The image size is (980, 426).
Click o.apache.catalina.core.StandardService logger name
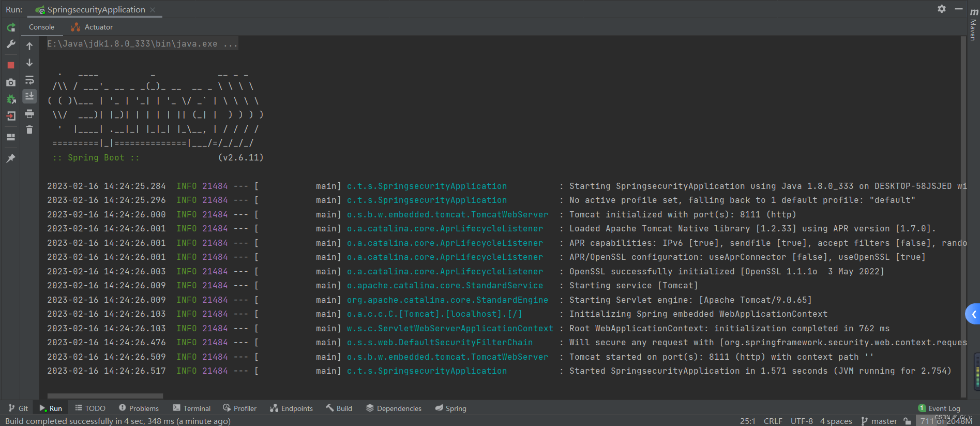(x=445, y=285)
